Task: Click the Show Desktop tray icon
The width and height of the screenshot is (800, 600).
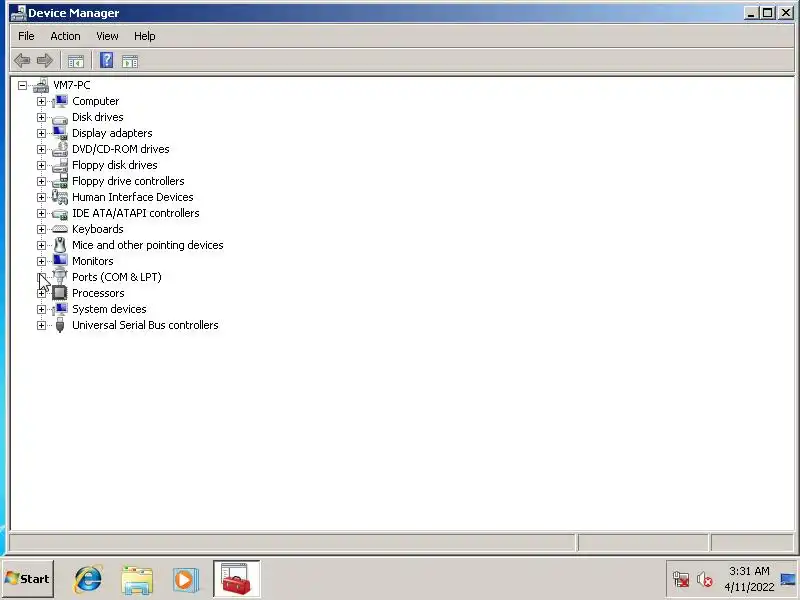Action: [x=788, y=579]
